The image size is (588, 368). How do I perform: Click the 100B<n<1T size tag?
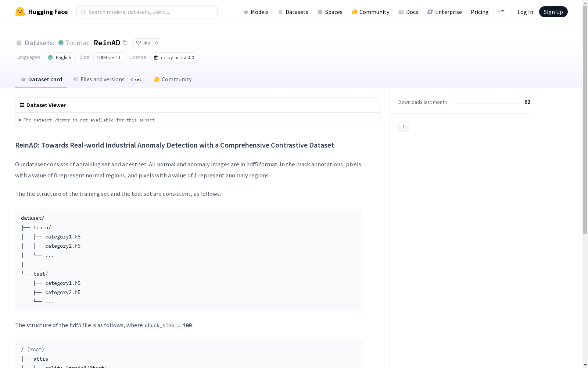pos(109,57)
